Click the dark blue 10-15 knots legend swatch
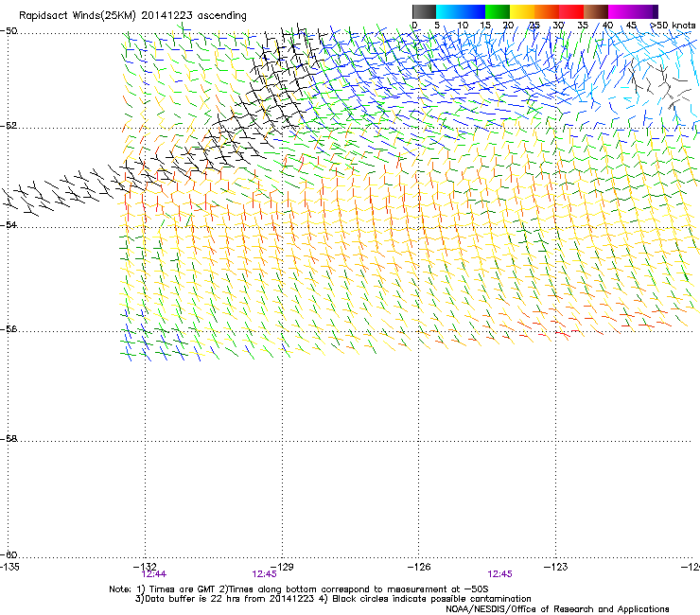 point(473,11)
